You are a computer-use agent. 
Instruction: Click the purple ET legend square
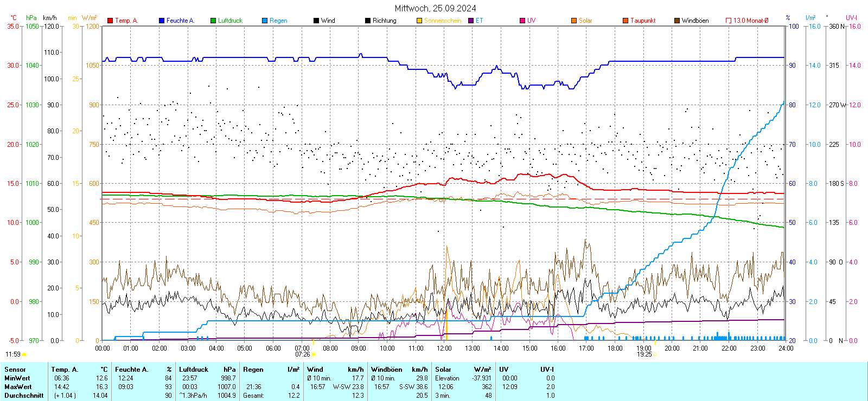click(471, 21)
